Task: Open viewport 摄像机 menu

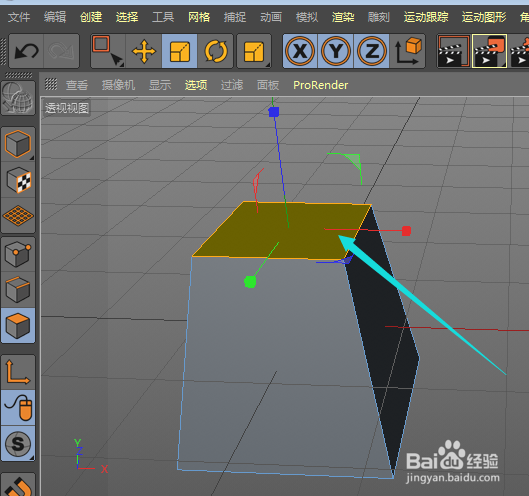Action: [118, 85]
